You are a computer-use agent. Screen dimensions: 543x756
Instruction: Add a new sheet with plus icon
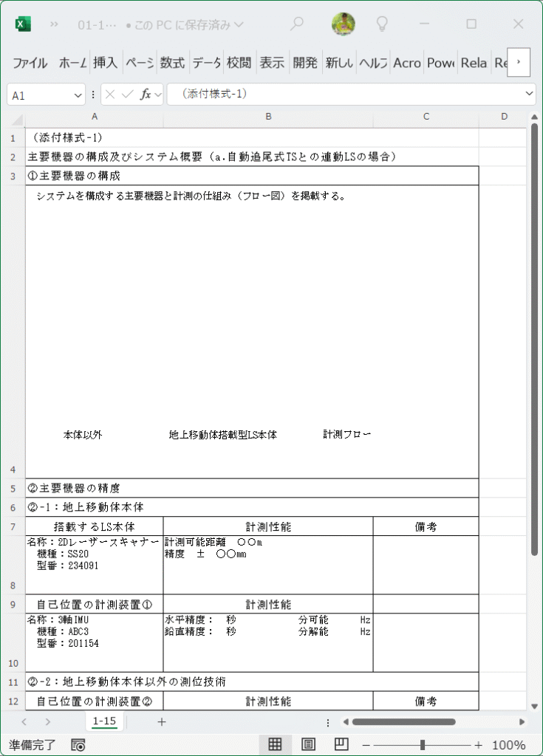point(162,722)
